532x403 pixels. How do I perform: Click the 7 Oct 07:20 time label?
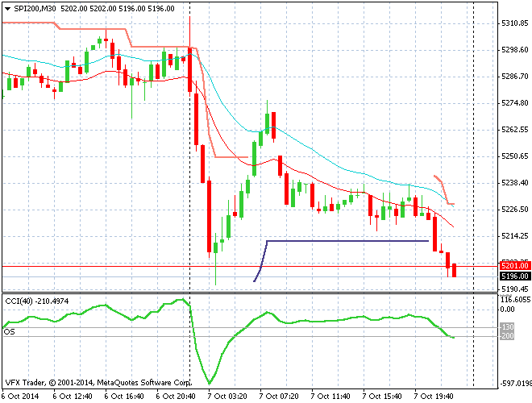point(279,397)
